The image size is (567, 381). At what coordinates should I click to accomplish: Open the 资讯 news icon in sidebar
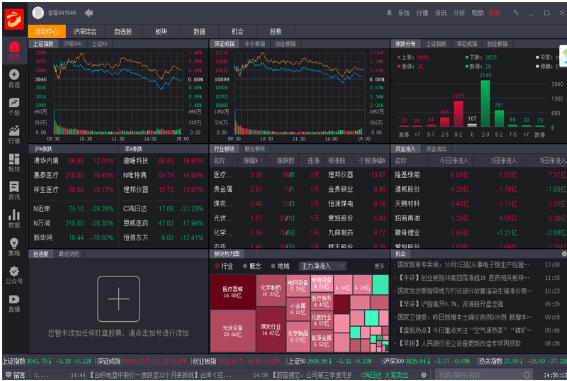coord(14,190)
